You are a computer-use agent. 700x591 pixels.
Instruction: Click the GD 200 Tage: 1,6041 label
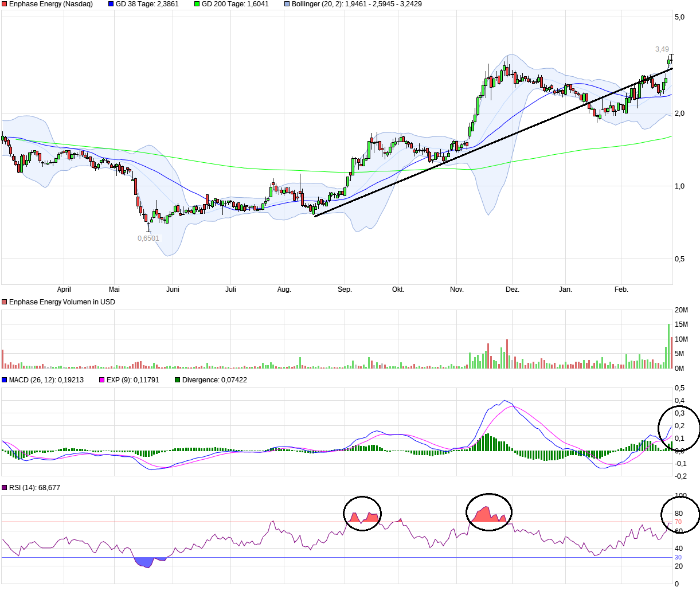[235, 4]
